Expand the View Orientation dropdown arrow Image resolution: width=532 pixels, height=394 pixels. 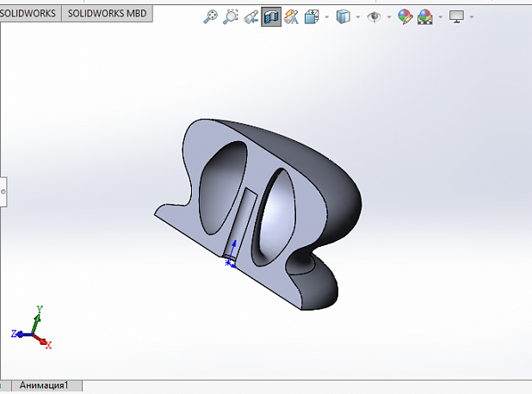pyautogui.click(x=327, y=16)
